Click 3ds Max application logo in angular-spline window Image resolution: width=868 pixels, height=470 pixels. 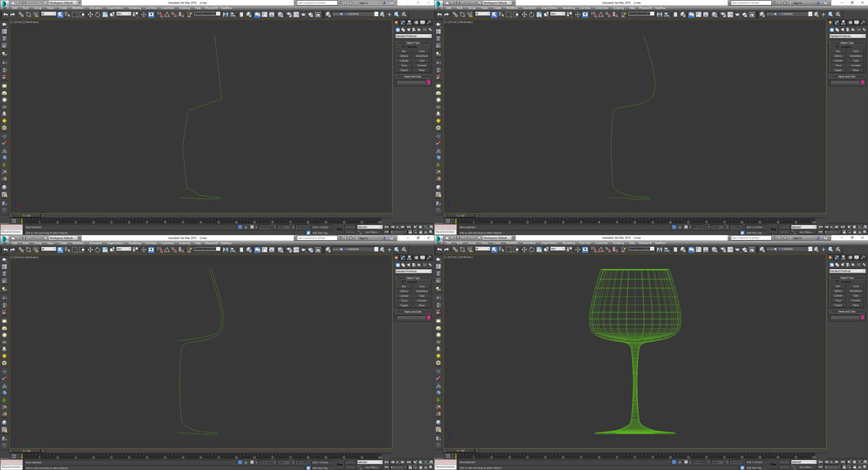click(x=4, y=3)
